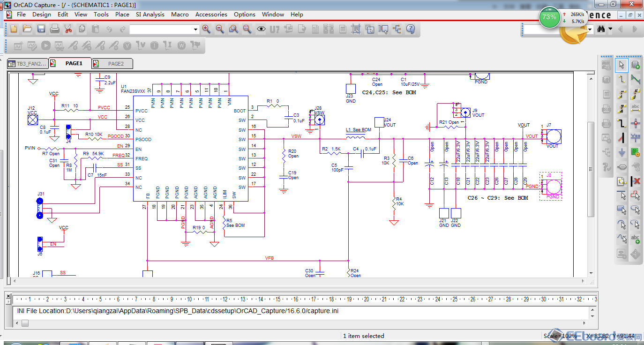Screen dimensions: 644x345
Task: Click the previous search result arrow
Action: coord(621,29)
